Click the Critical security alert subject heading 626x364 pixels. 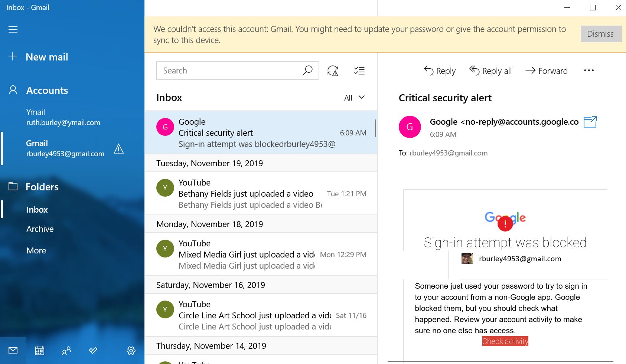(445, 98)
